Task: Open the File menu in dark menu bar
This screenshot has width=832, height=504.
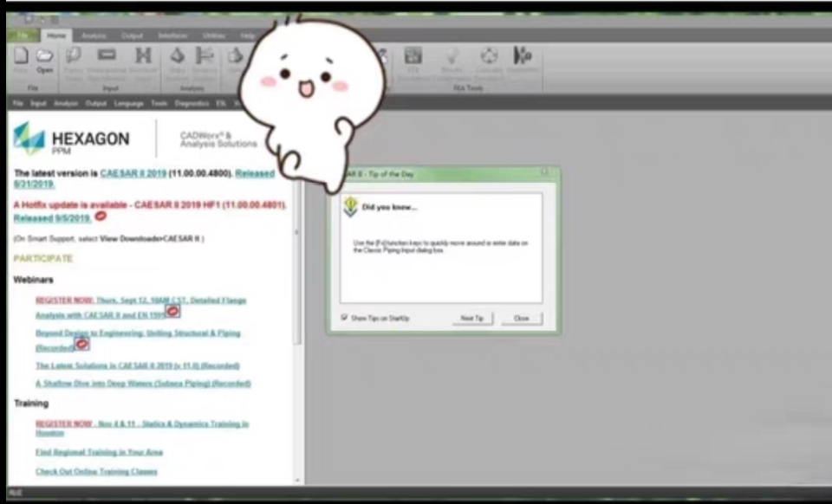Action: (x=18, y=103)
